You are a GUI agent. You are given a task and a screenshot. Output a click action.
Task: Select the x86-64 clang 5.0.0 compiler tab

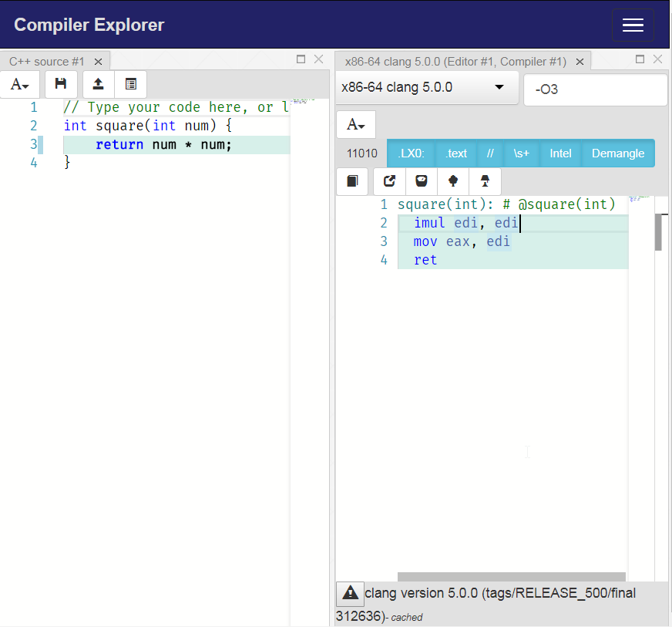pyautogui.click(x=455, y=62)
